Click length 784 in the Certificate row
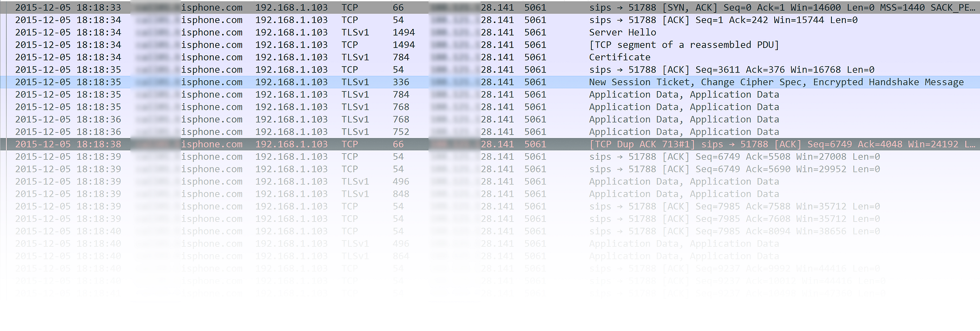 [x=401, y=57]
